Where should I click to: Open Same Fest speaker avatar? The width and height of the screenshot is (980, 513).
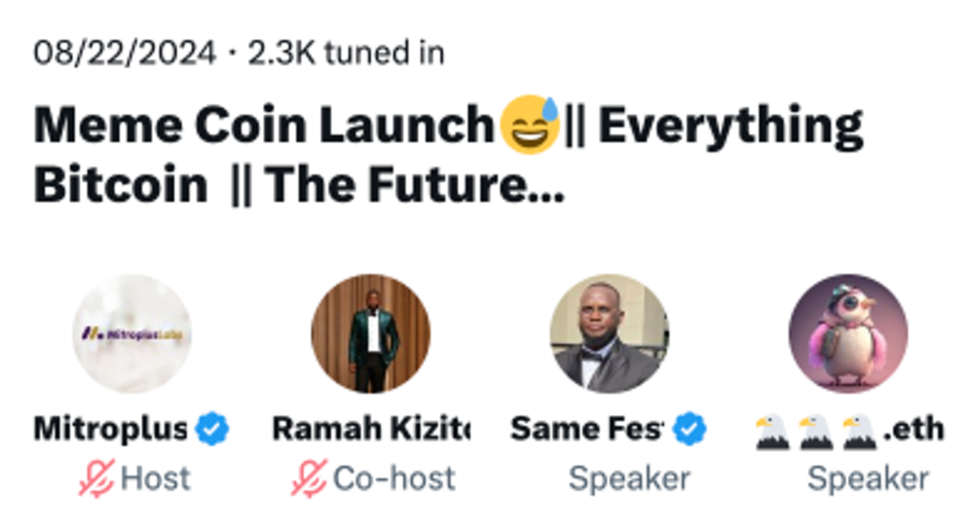[610, 334]
